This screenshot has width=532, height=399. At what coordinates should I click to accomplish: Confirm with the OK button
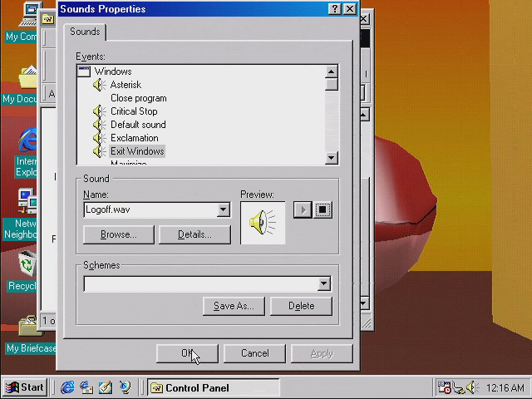point(187,353)
